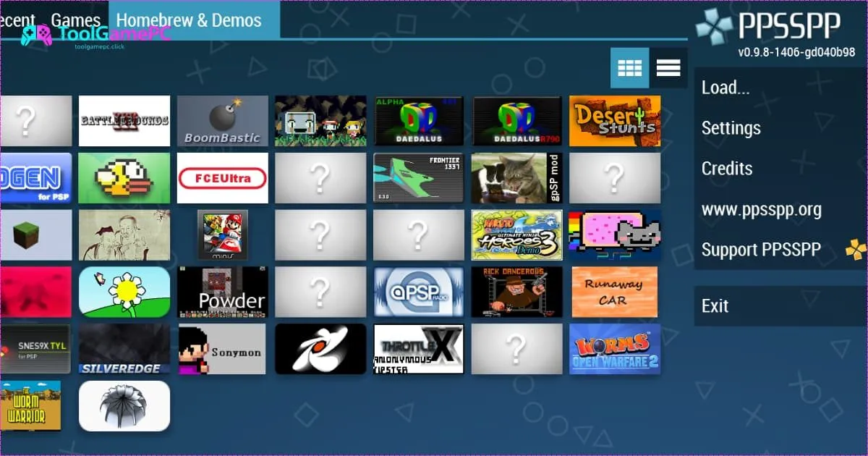Open the Throttle X Anonymous Tipster tile
Viewport: 868px width, 456px height.
tap(418, 349)
